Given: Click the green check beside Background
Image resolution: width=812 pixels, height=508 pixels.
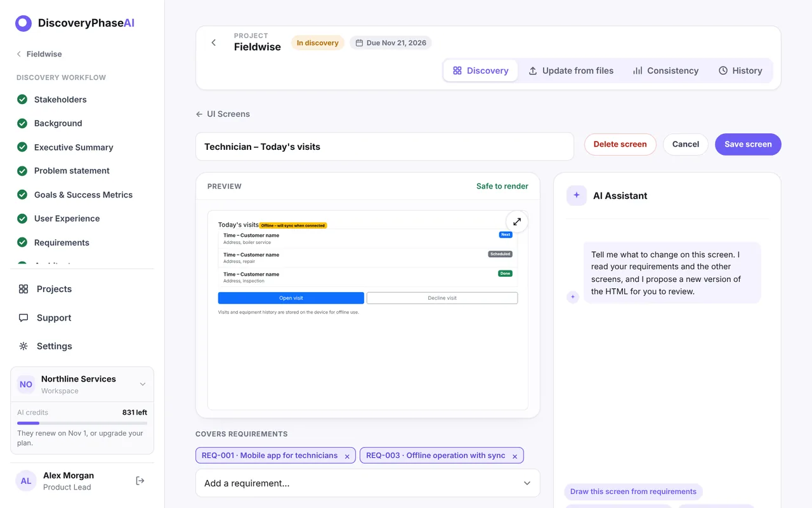Looking at the screenshot, I should pos(22,123).
